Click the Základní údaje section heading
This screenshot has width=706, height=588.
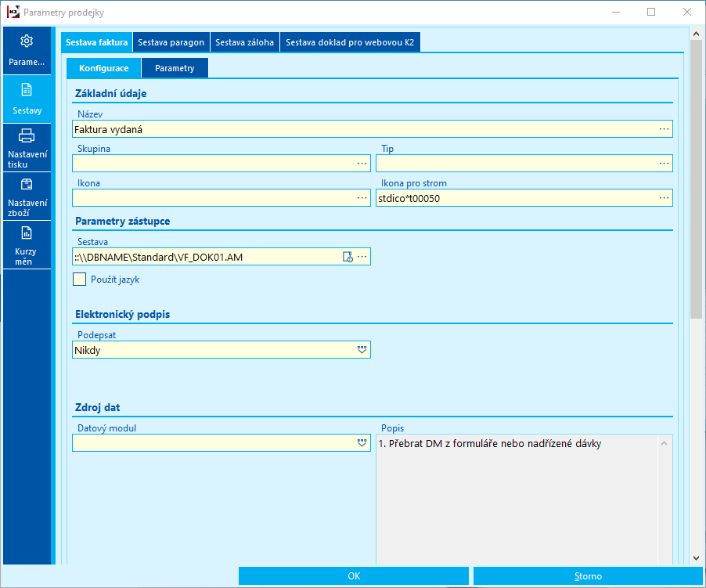111,93
